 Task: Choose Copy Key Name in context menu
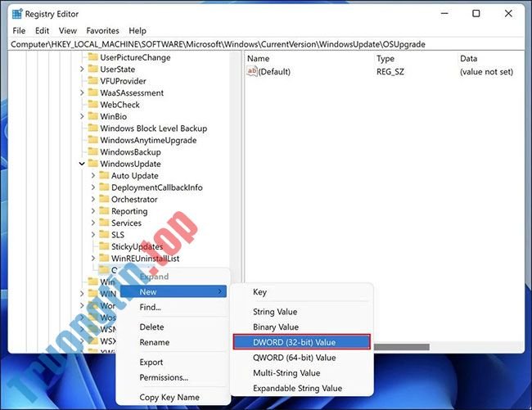pyautogui.click(x=174, y=397)
